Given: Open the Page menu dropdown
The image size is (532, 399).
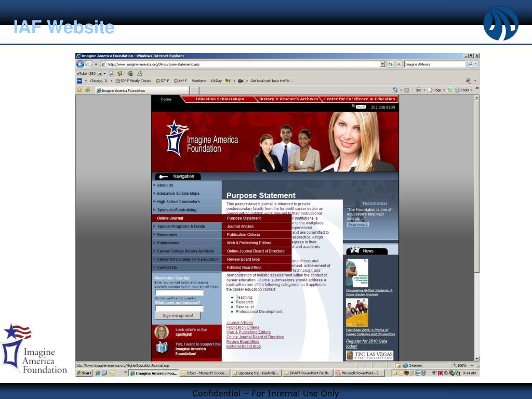Looking at the screenshot, I should point(437,90).
